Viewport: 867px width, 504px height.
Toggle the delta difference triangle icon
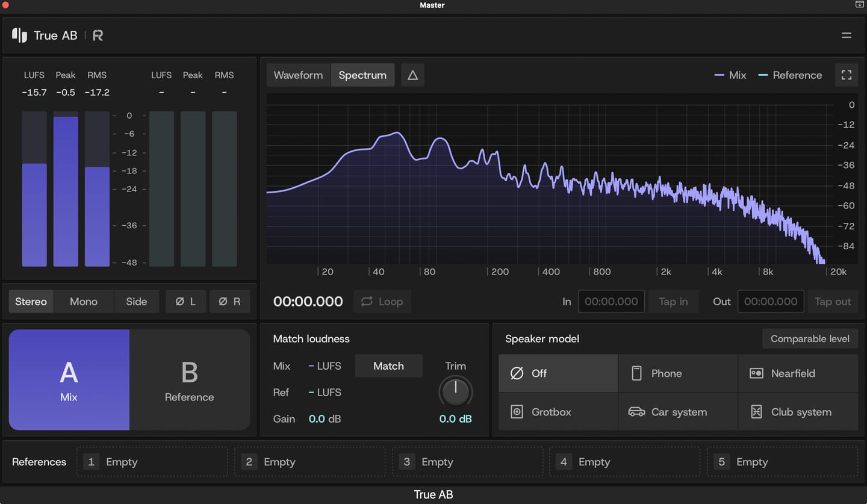[x=412, y=75]
